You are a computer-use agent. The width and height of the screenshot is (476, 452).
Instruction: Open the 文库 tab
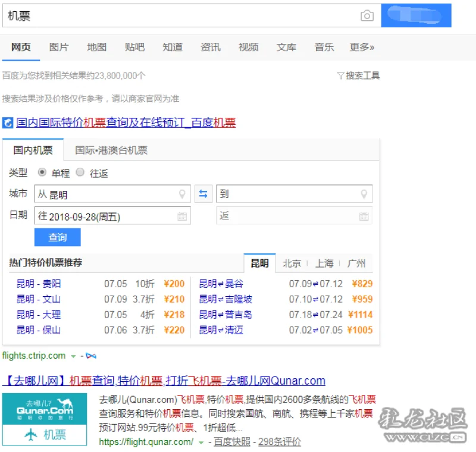pyautogui.click(x=286, y=47)
